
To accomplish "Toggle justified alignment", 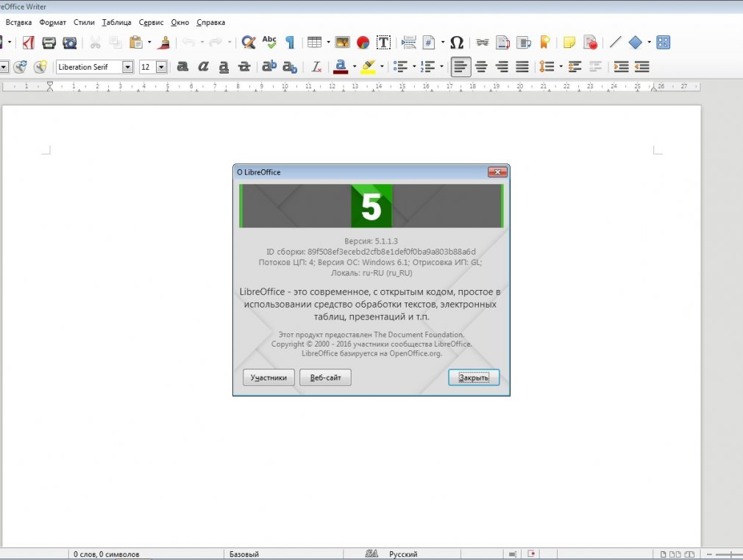I will [522, 67].
